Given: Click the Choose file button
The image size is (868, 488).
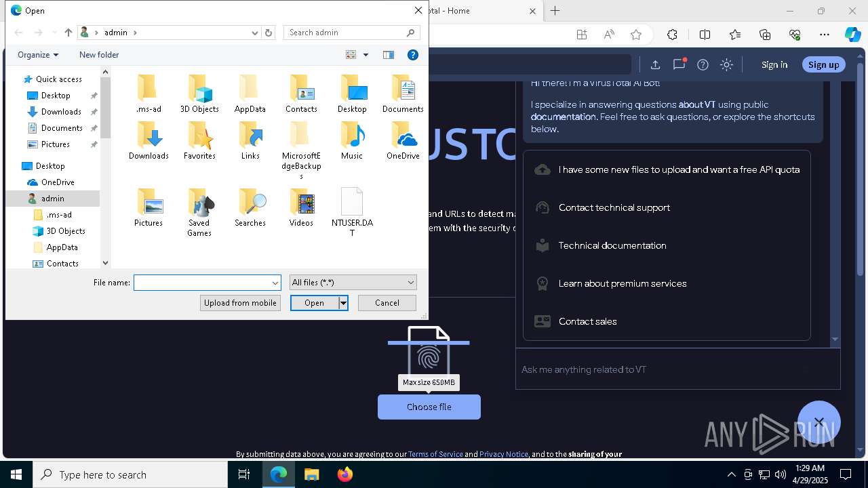Looking at the screenshot, I should tap(429, 407).
